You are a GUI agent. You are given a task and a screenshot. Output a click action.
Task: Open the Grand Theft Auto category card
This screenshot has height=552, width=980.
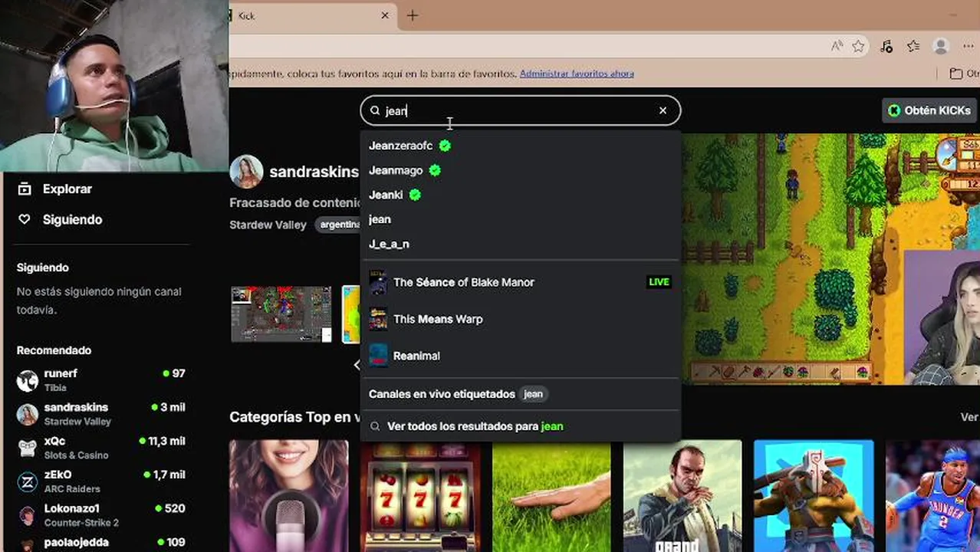coord(682,496)
